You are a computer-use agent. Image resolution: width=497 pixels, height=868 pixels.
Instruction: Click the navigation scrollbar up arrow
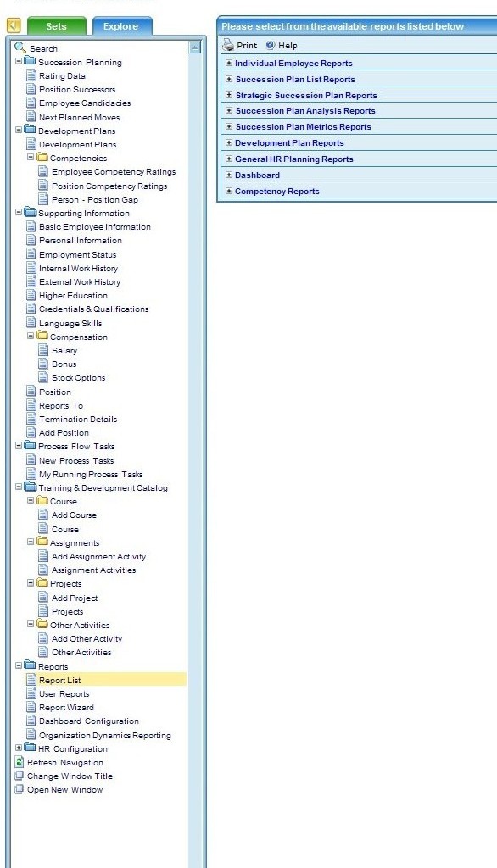(194, 47)
